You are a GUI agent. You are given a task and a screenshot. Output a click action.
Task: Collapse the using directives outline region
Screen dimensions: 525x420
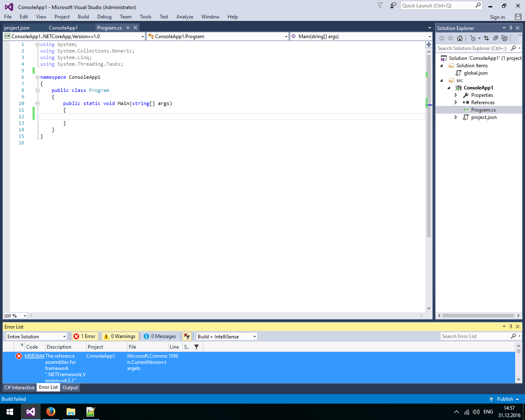point(37,44)
